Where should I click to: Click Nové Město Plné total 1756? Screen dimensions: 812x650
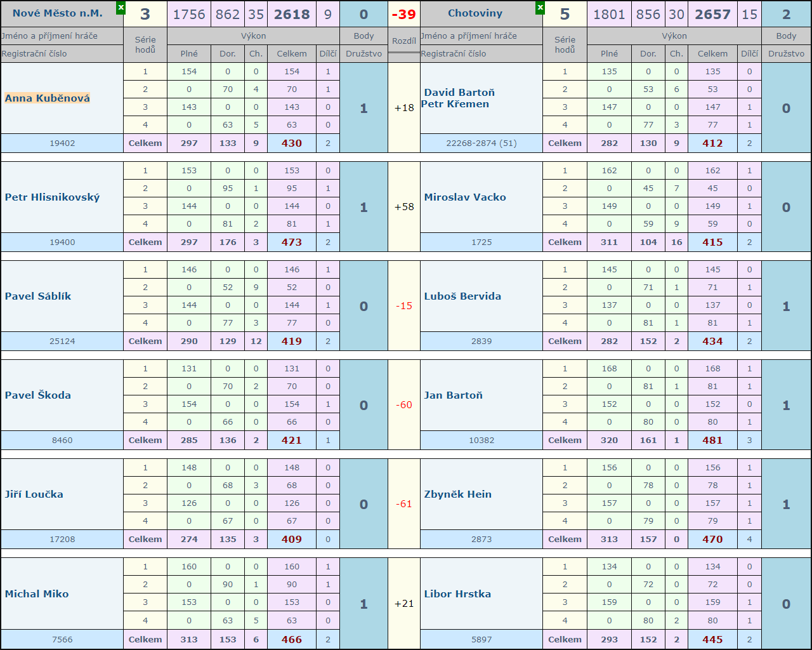[189, 14]
